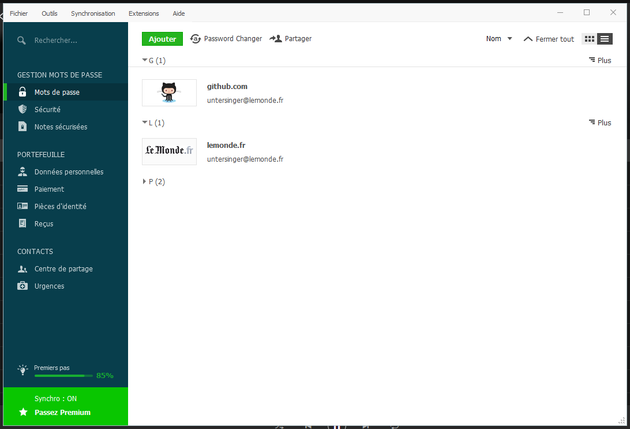Click the search magnifier icon

pos(21,40)
